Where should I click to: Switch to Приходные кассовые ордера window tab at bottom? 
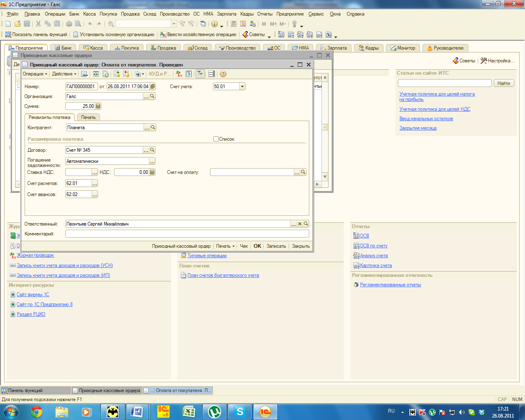pyautogui.click(x=107, y=390)
